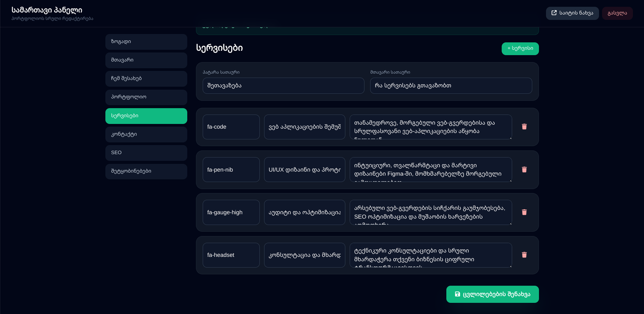Click the fa-code icon name field
The image size is (644, 314).
(231, 127)
